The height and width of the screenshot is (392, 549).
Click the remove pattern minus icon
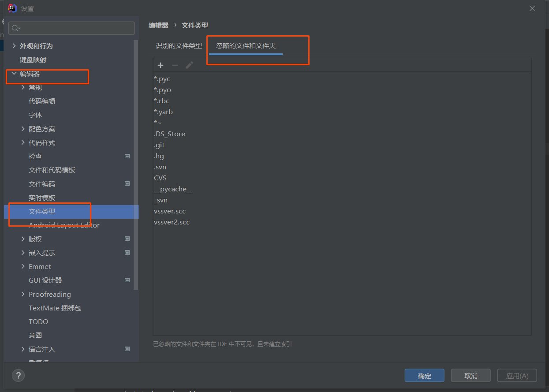[175, 65]
